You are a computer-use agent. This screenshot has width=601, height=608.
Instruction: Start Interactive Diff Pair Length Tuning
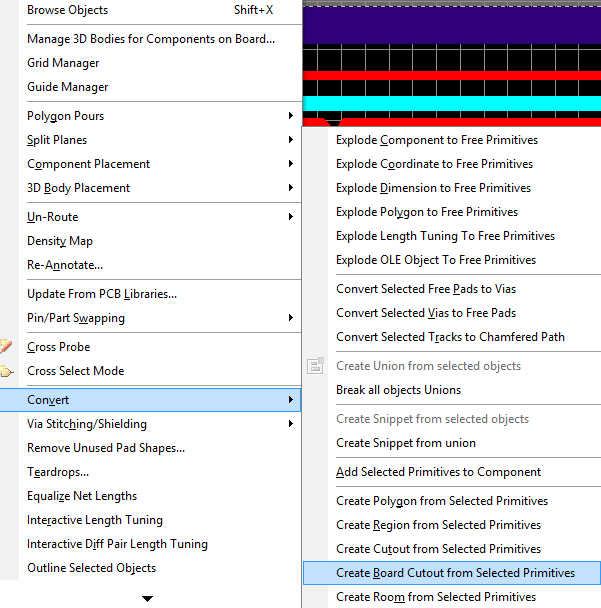pyautogui.click(x=150, y=544)
